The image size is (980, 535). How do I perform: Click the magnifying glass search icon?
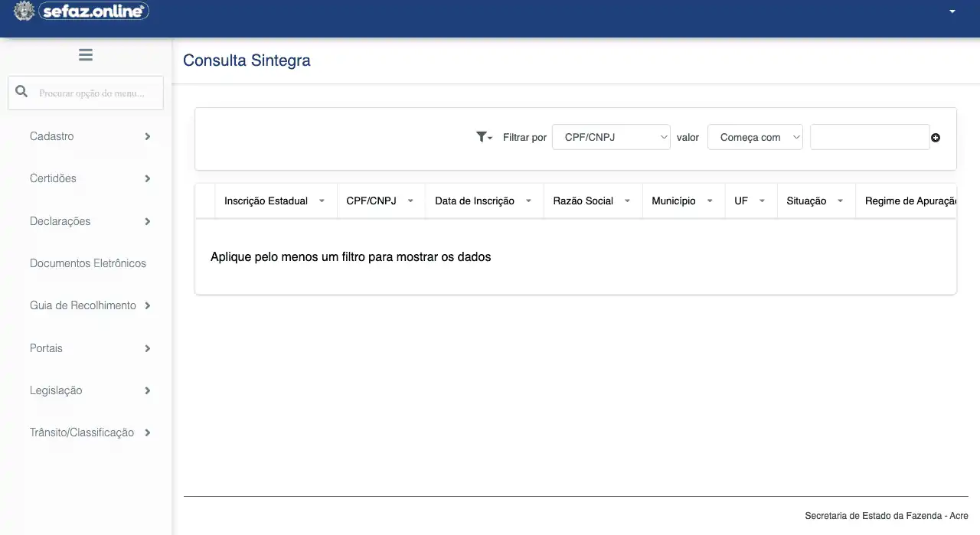tap(22, 92)
